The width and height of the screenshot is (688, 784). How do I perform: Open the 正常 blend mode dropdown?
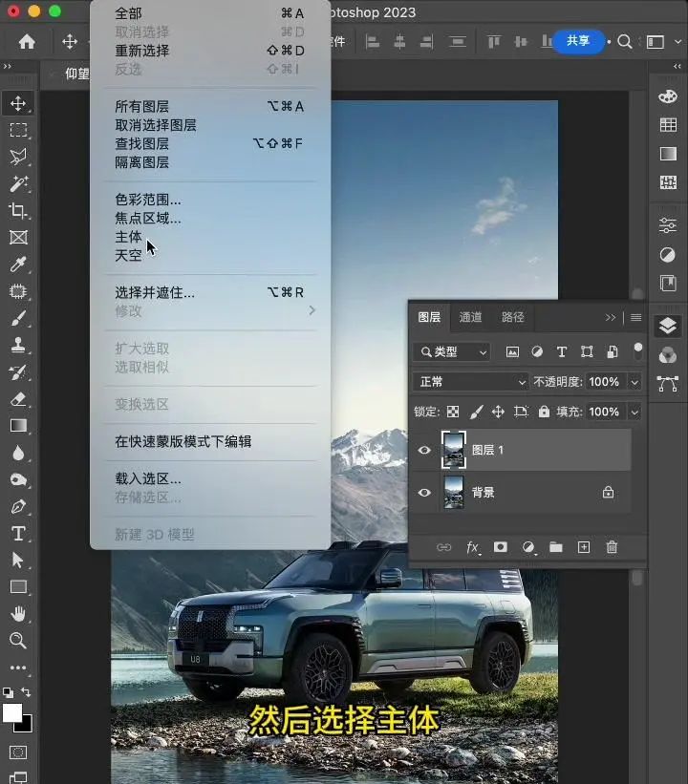point(470,382)
